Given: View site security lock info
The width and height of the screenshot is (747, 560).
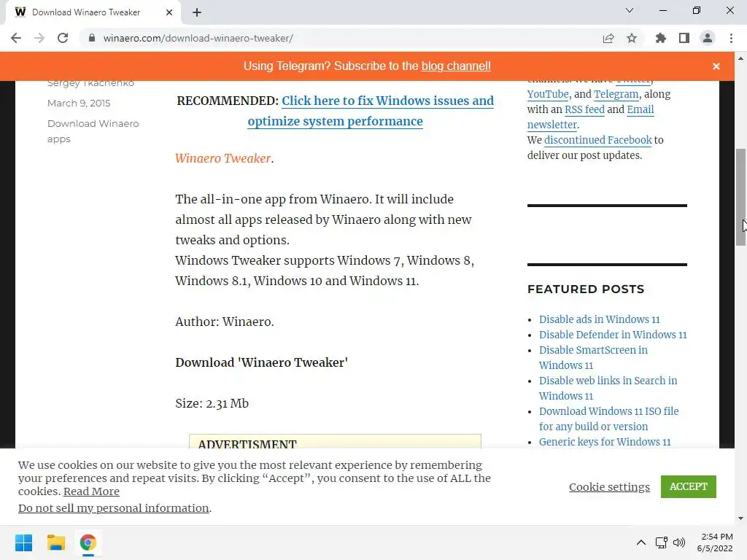Looking at the screenshot, I should pos(92,38).
